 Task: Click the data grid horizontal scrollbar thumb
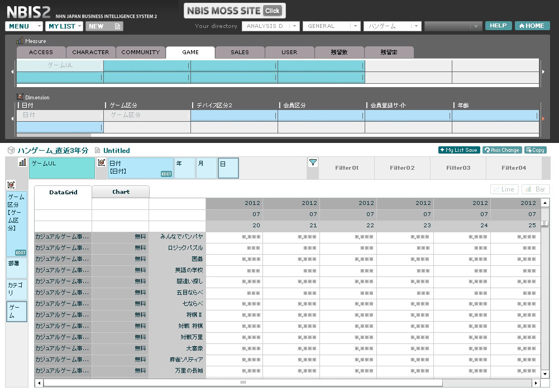click(243, 383)
